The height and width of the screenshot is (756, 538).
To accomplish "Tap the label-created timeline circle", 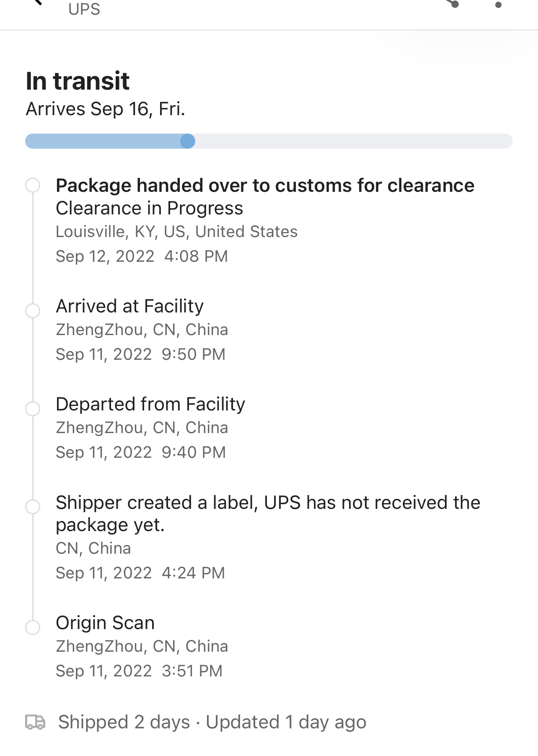I will [33, 506].
